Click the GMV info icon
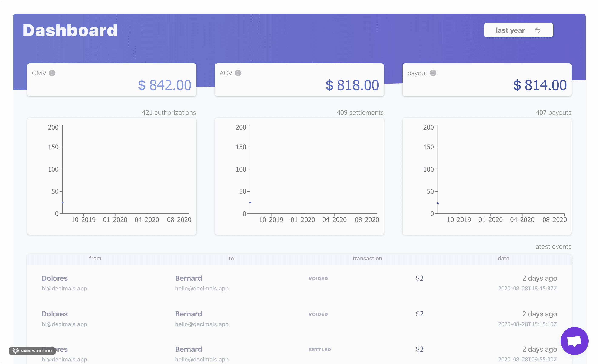The image size is (598, 364). (52, 73)
